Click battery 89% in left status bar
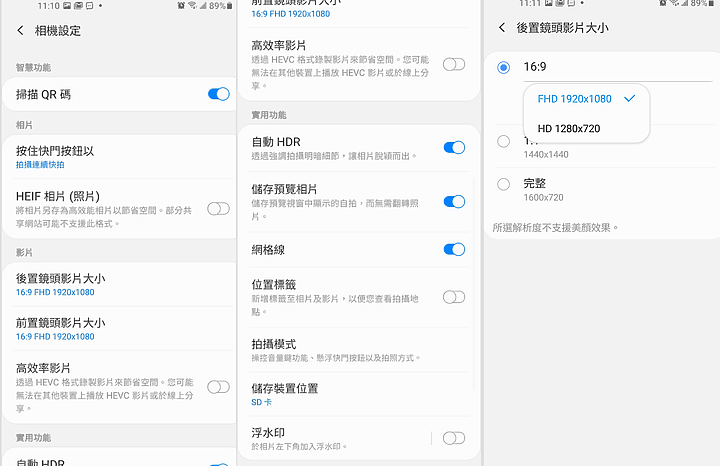Screen dimensions: 720x466 click(220, 6)
